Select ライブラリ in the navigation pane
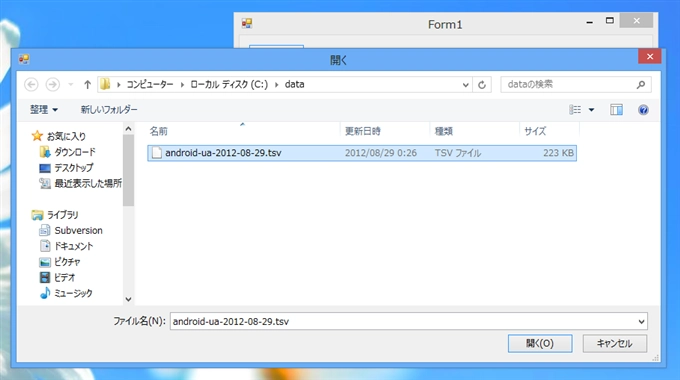680x380 pixels. coord(62,215)
